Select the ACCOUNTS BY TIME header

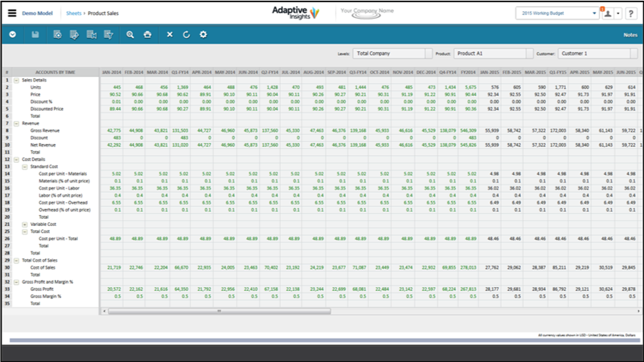55,72
